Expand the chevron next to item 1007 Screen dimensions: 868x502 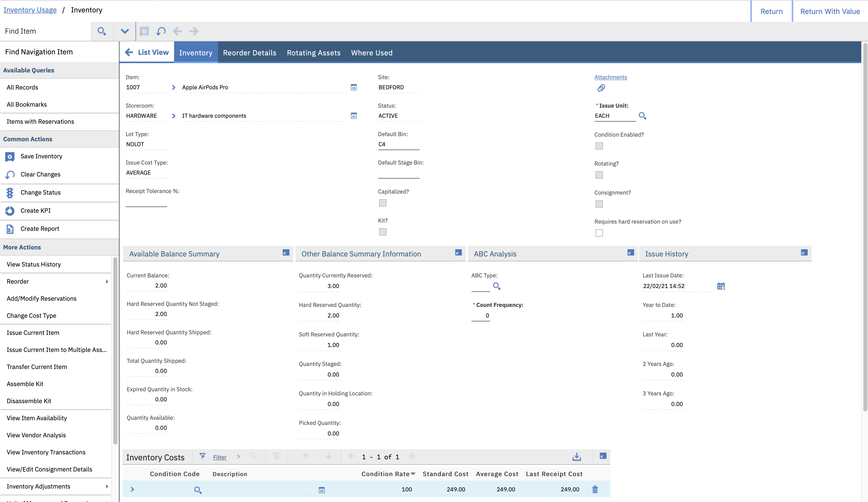pyautogui.click(x=173, y=87)
